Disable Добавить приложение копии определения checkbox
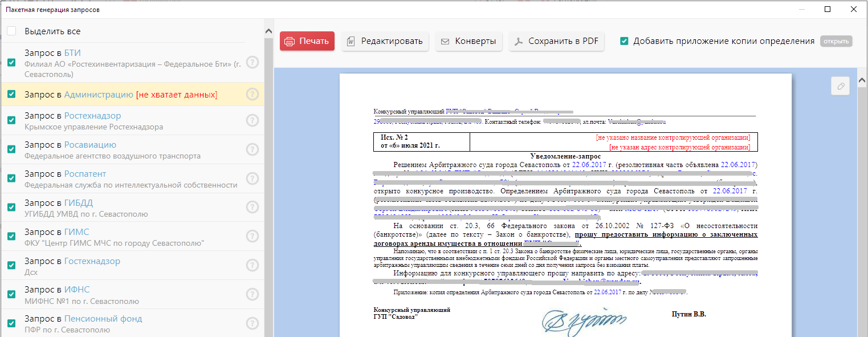Screen dimensions: 868x337 (624, 41)
